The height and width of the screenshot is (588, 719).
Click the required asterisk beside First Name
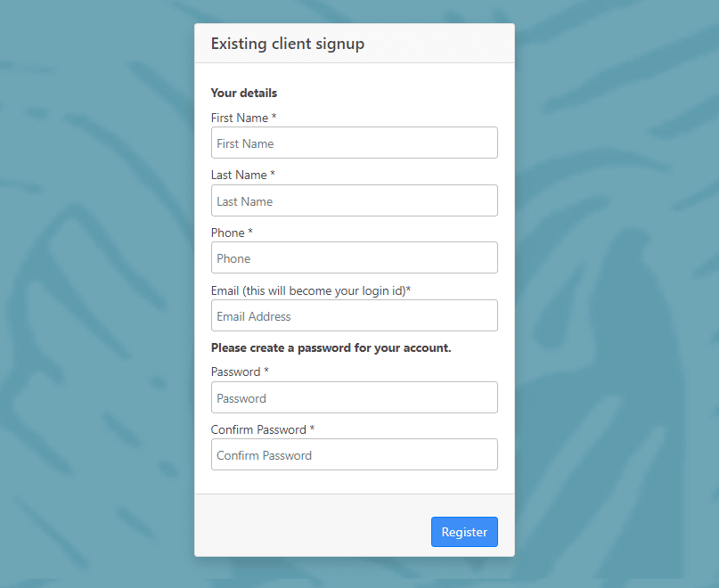tap(274, 116)
